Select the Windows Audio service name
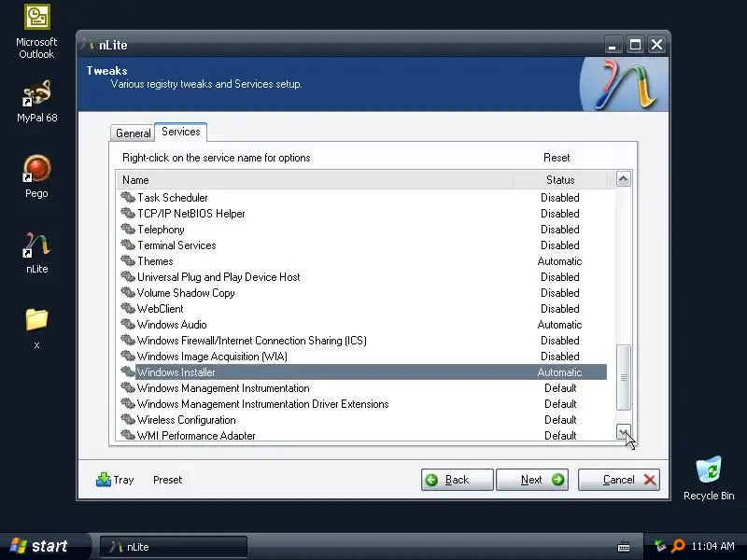The image size is (747, 560). (x=172, y=325)
